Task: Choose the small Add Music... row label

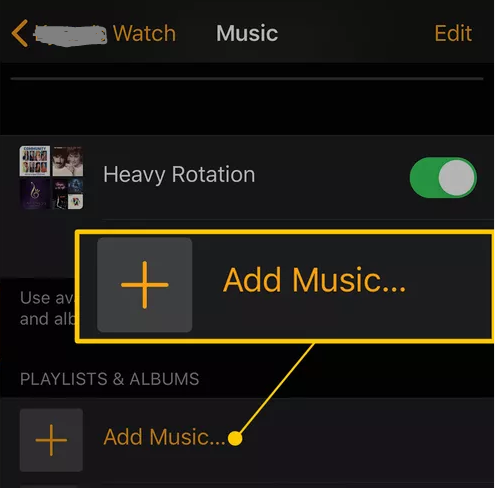Action: coord(164,437)
